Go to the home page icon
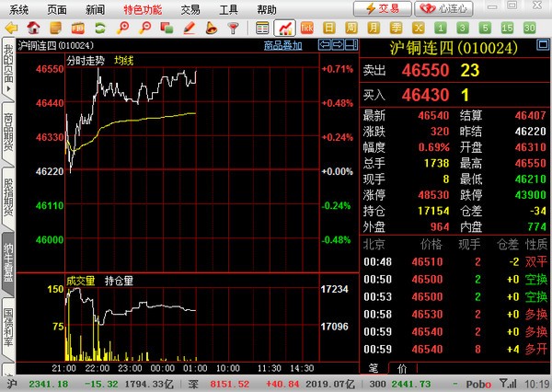Image resolution: width=552 pixels, height=392 pixels. point(33,28)
